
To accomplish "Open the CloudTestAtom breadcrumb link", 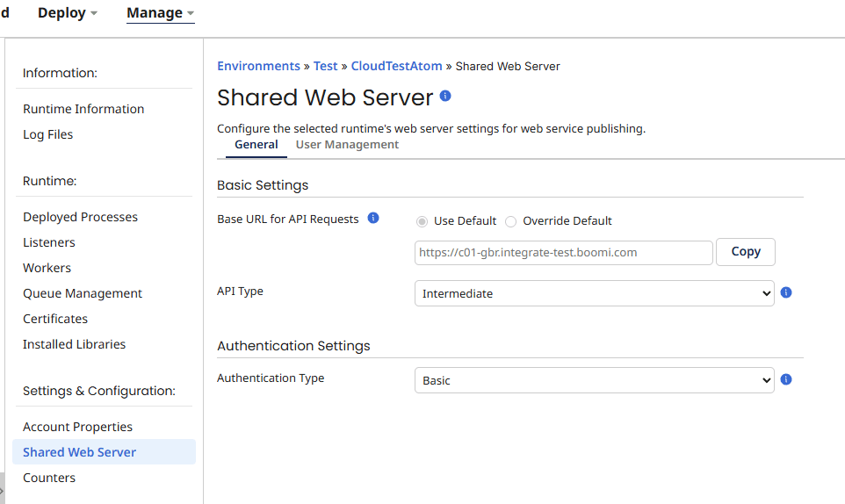I will (x=396, y=66).
